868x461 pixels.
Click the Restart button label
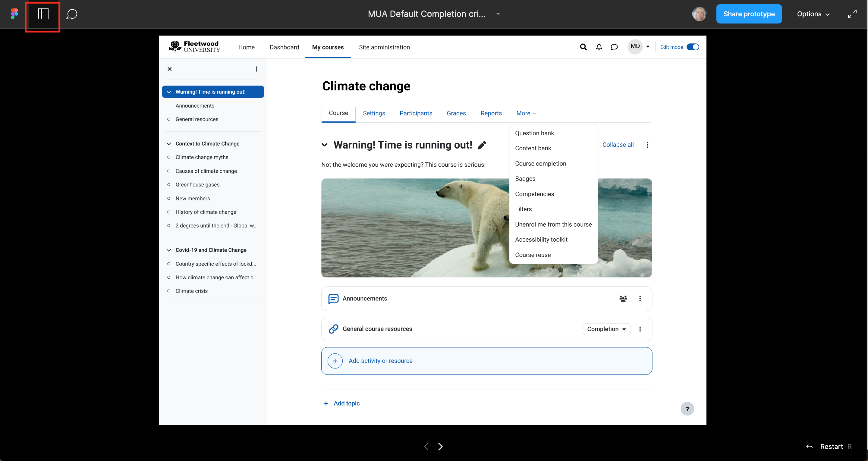(831, 447)
